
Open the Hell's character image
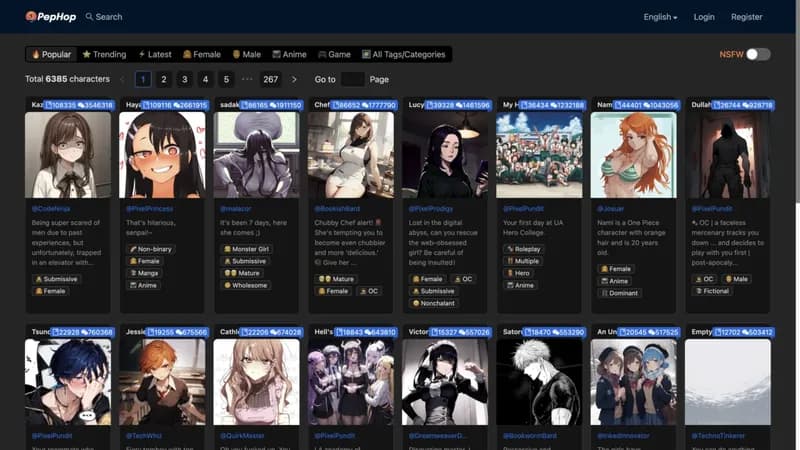click(351, 383)
